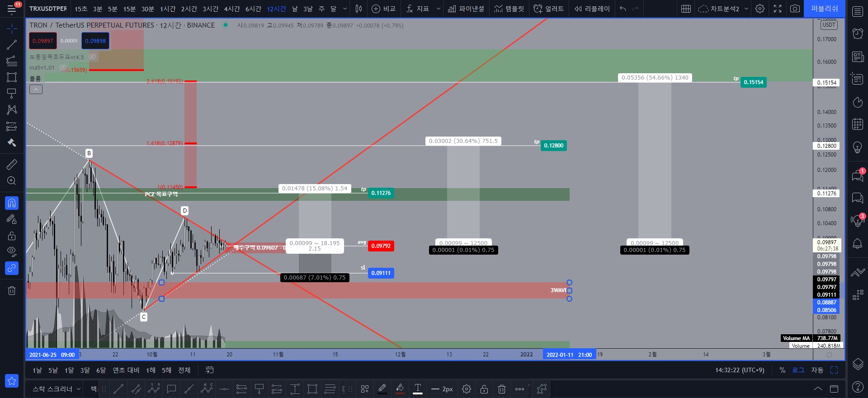The width and height of the screenshot is (868, 398).
Task: Click the undo arrow
Action: tap(623, 9)
